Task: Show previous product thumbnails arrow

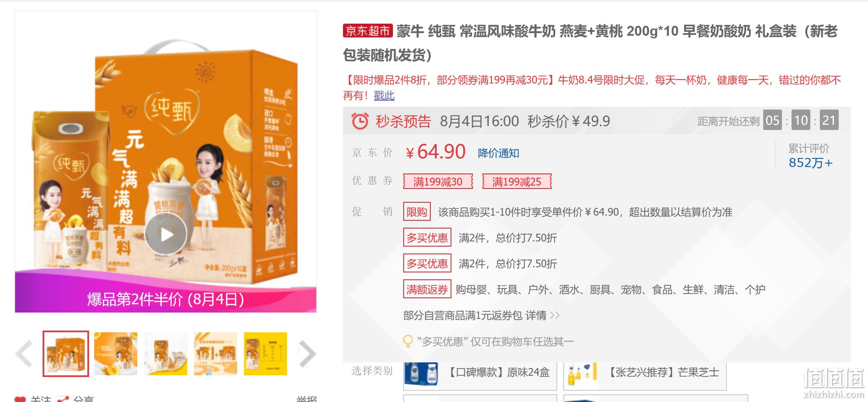Action: tap(24, 354)
